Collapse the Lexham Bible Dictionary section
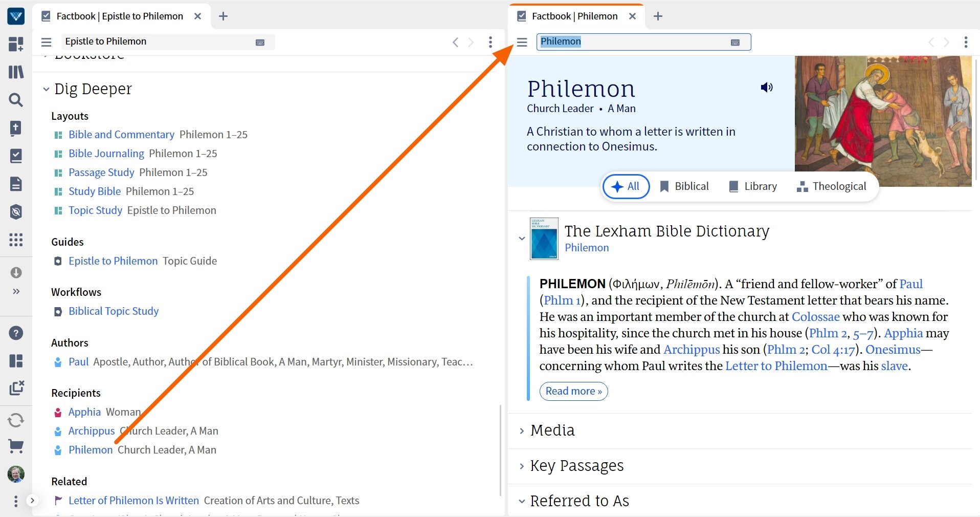The image size is (980, 517). coord(522,239)
